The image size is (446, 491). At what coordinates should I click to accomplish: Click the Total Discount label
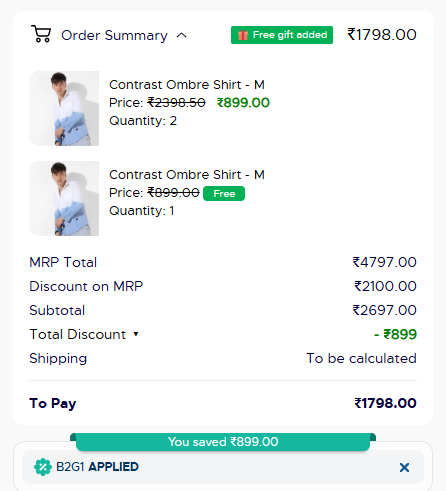[78, 334]
